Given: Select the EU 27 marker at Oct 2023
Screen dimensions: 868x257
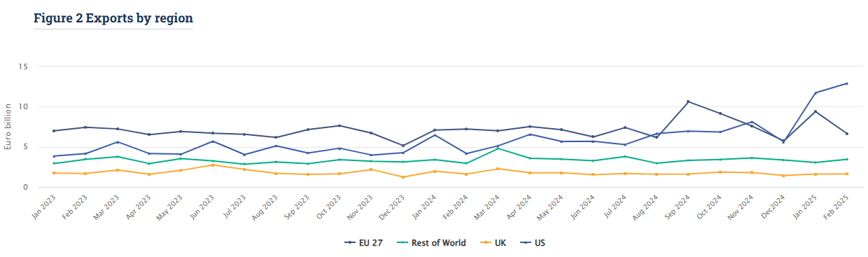Looking at the screenshot, I should click(x=339, y=125).
